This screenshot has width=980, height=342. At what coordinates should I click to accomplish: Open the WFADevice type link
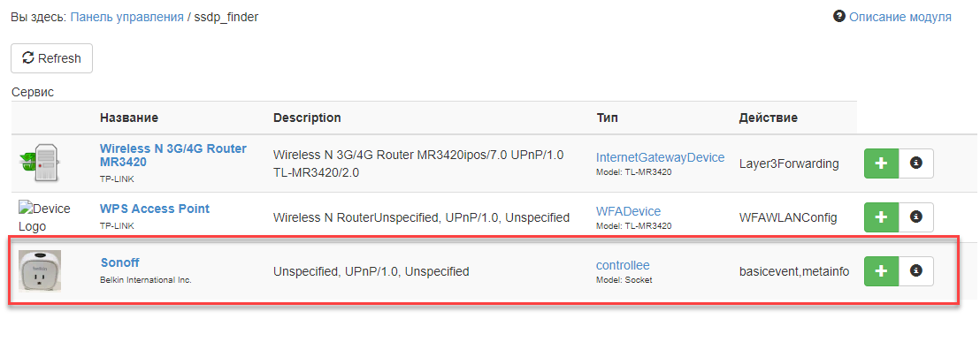coord(628,211)
